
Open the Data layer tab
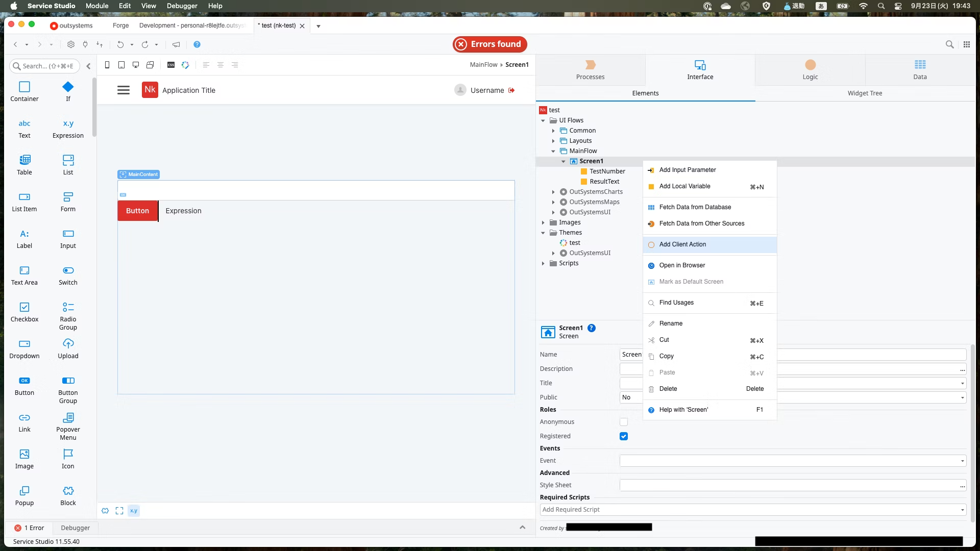click(920, 70)
